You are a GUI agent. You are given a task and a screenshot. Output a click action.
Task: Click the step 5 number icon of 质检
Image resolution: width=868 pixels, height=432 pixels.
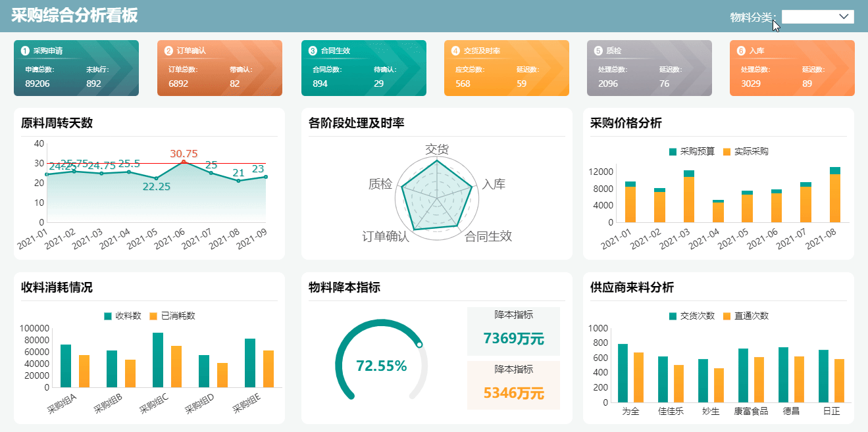(598, 51)
